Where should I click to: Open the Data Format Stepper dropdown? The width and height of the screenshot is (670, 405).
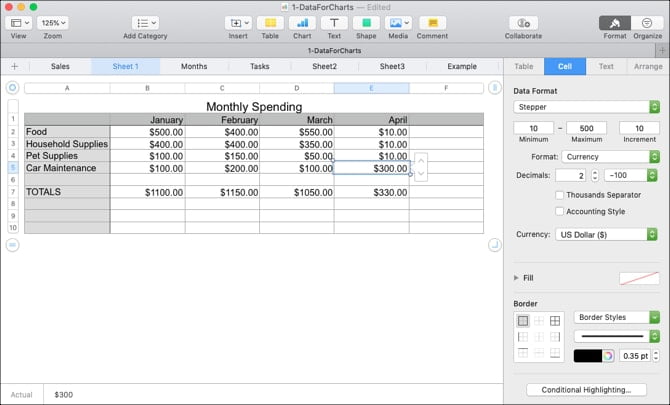(586, 107)
